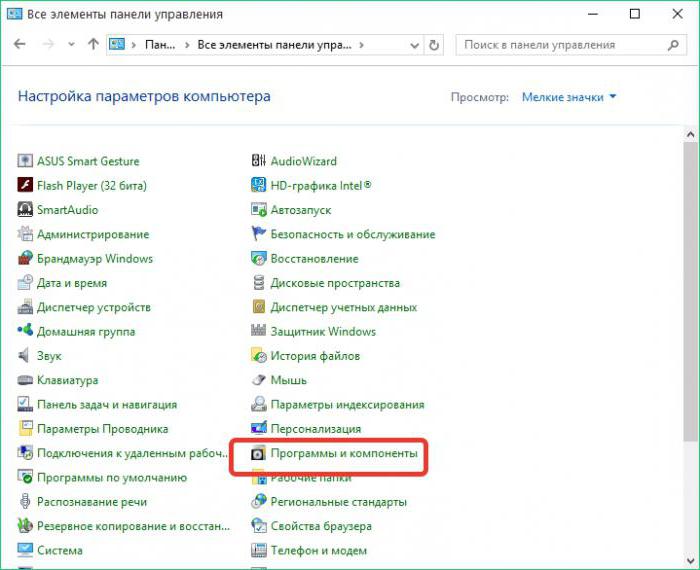Click the Control Panel icon in address bar
This screenshot has width=700, height=570.
117,44
